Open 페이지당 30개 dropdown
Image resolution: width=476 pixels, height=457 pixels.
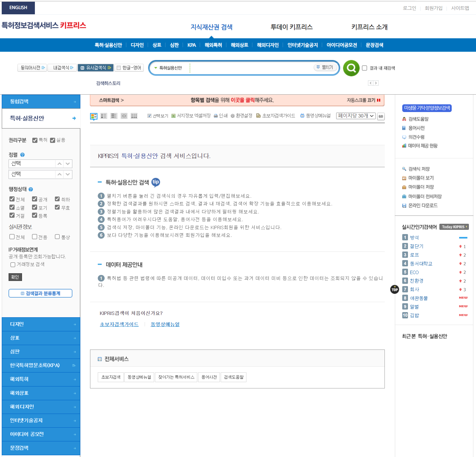point(356,116)
